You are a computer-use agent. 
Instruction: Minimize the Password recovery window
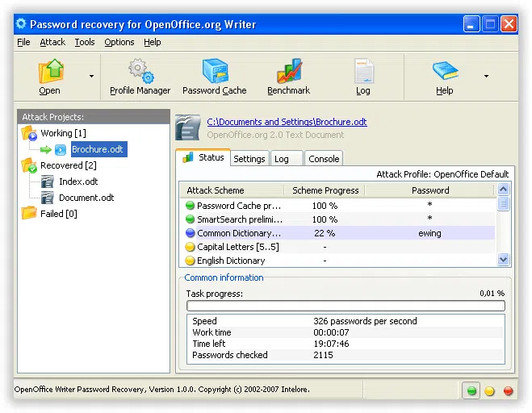pos(471,24)
